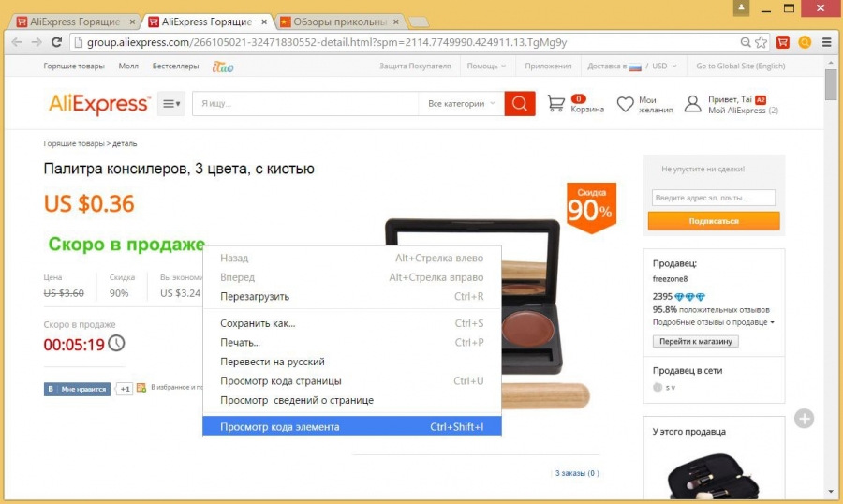Click the browser back arrow
Viewport: 843px width, 504px height.
[17, 42]
